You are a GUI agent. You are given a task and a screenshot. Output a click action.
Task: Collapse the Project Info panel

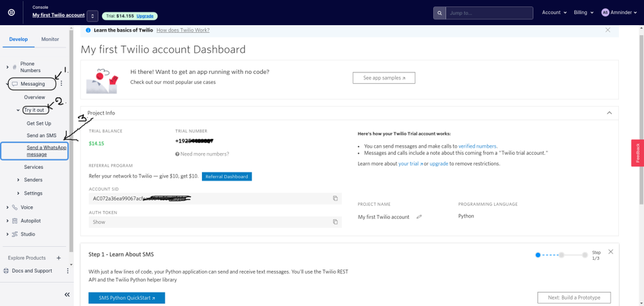click(609, 113)
